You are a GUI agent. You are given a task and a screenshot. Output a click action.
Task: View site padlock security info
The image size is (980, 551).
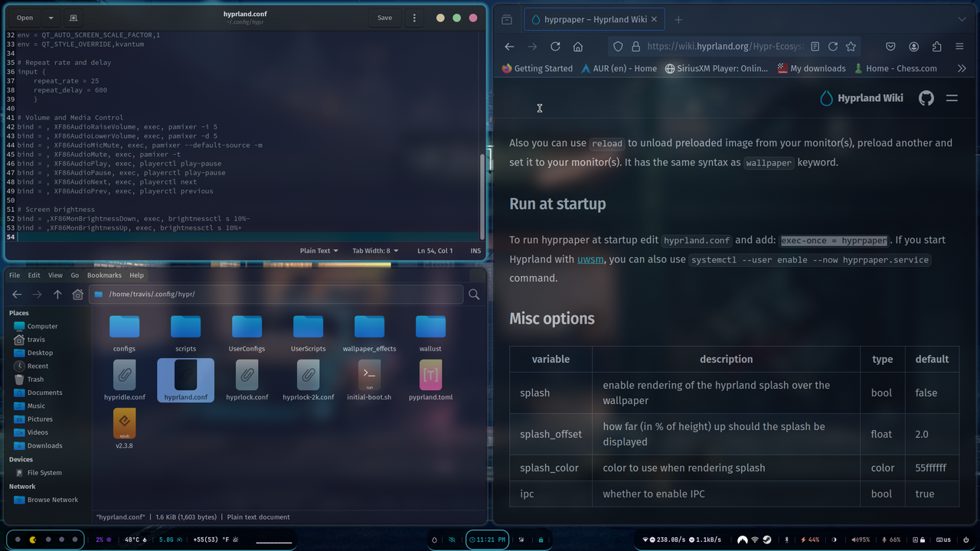[635, 47]
